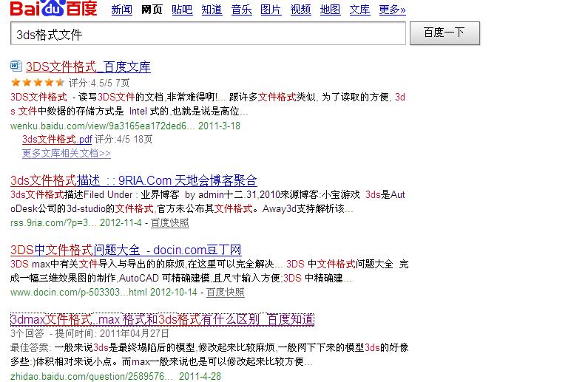Image resolution: width=588 pixels, height=382 pixels.
Task: Open 百度快照 for the www.docin.com result
Action: pyautogui.click(x=226, y=292)
